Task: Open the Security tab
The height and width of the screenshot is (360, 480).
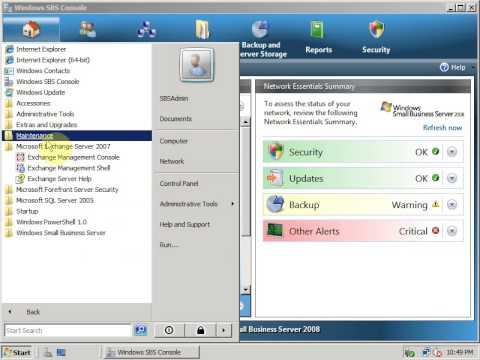Action: tap(376, 37)
